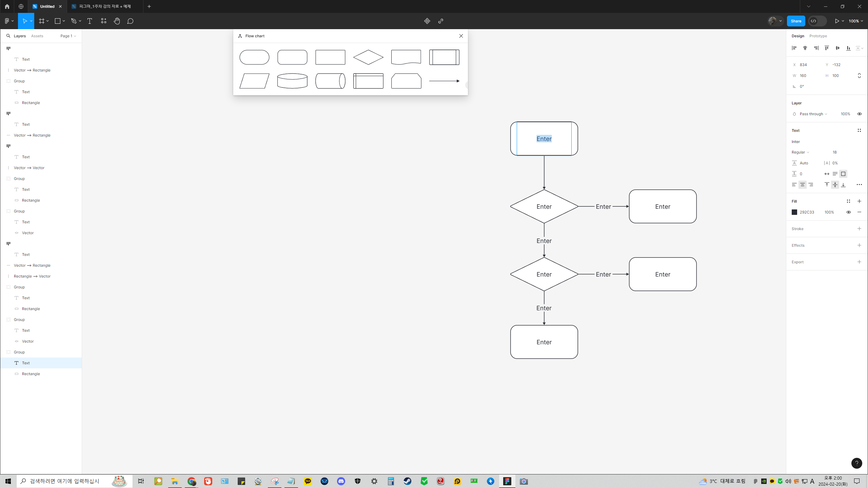Viewport: 868px width, 488px height.
Task: Open pen tools dropdown arrow
Action: point(80,21)
